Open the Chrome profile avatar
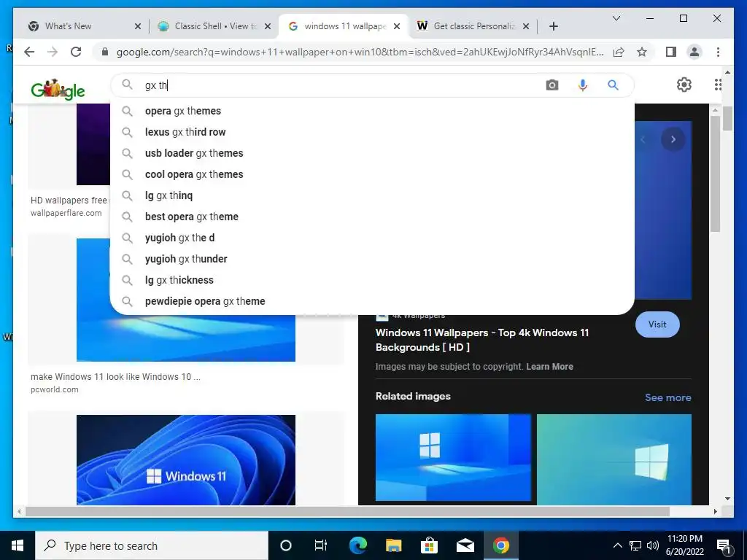747x560 pixels. click(x=694, y=52)
